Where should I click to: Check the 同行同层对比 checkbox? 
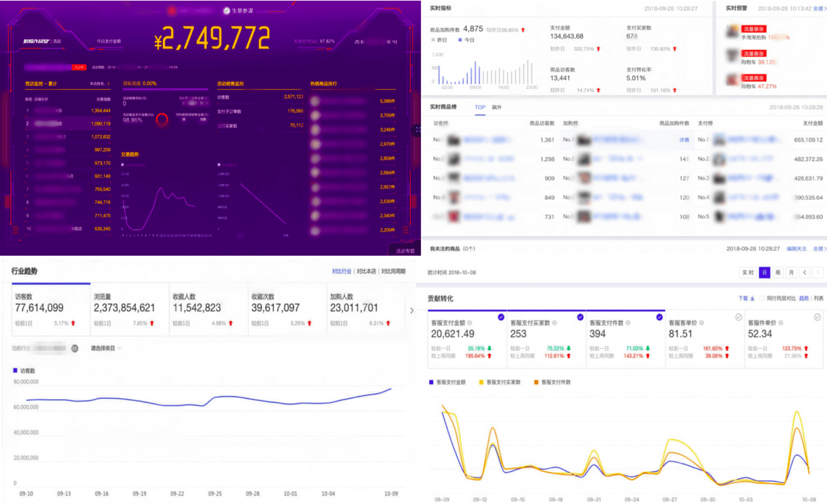762,298
